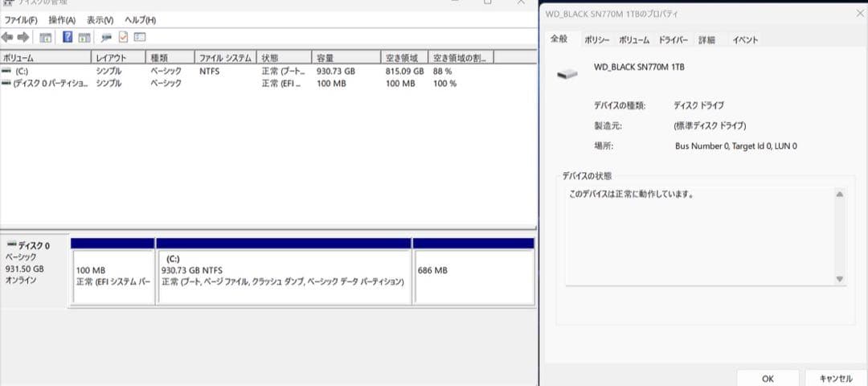Click the 815.09 GB free space cell
Viewport: 868px width, 386px height.
404,72
